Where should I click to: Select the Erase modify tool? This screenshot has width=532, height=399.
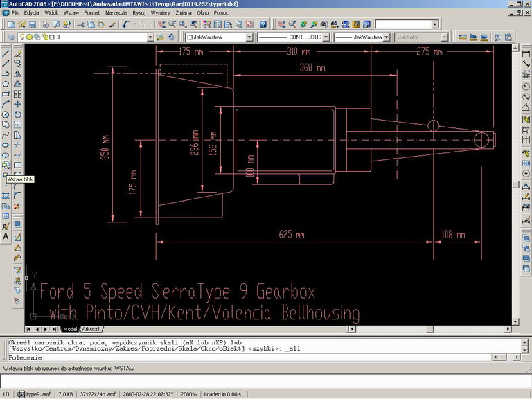pos(17,53)
